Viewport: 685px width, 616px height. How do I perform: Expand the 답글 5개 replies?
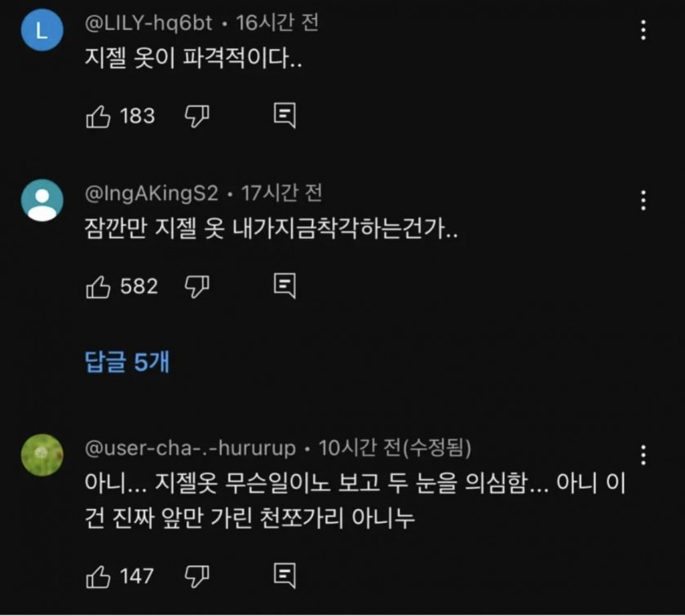tap(127, 362)
